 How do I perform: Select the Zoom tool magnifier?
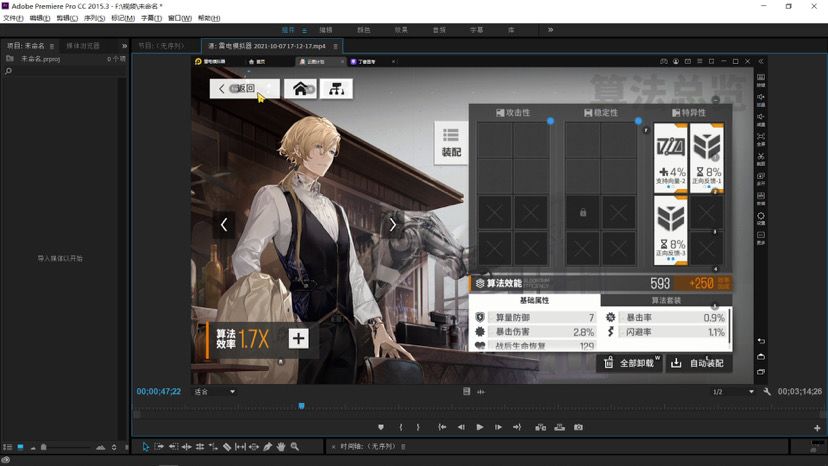tap(295, 447)
